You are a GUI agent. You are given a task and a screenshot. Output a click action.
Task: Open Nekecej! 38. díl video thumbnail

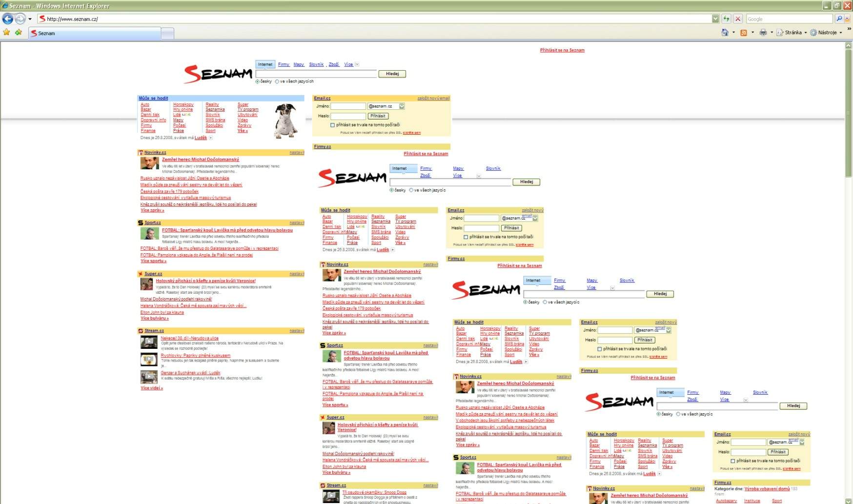click(149, 342)
